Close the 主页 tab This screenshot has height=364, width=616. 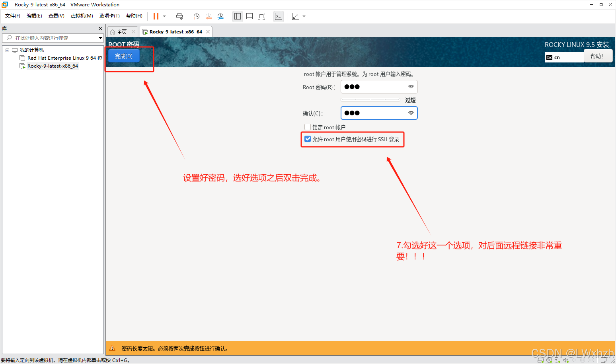(133, 32)
